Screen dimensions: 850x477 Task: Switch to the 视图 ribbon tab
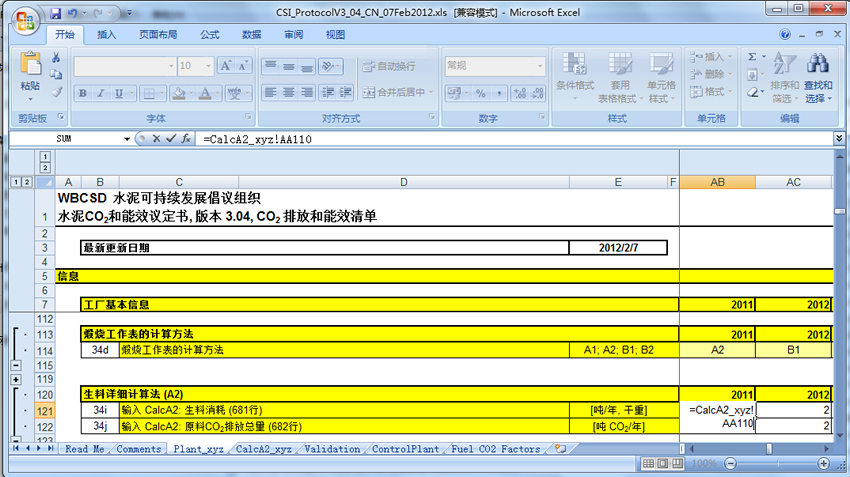pyautogui.click(x=335, y=35)
